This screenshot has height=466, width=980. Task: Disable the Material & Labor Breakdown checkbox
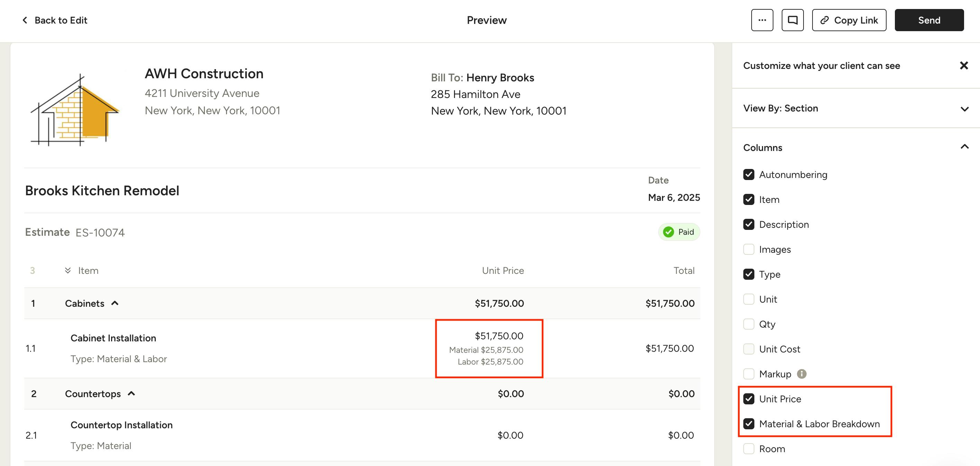tap(749, 424)
